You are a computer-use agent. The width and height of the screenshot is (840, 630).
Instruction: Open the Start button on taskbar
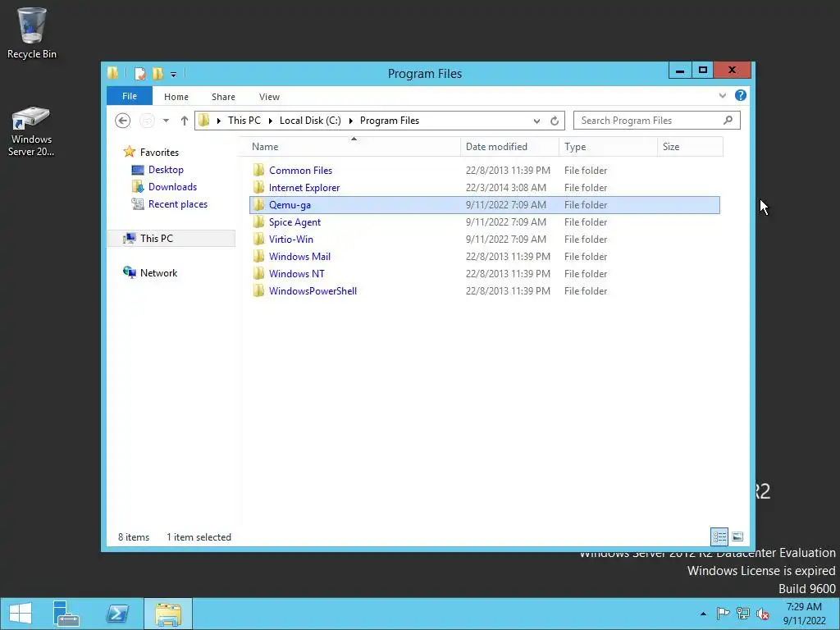pos(20,614)
